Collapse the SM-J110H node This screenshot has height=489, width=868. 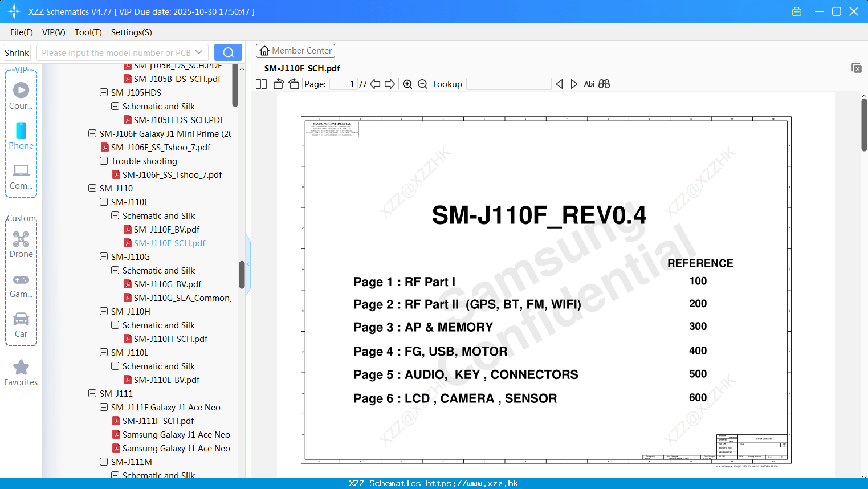104,311
